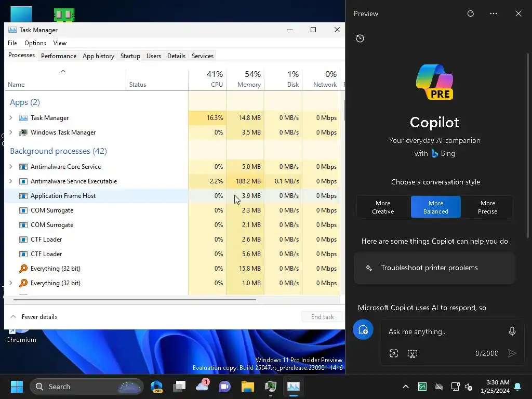Image resolution: width=532 pixels, height=399 pixels.
Task: Focus the Ask me anything input
Action: pyautogui.click(x=445, y=331)
